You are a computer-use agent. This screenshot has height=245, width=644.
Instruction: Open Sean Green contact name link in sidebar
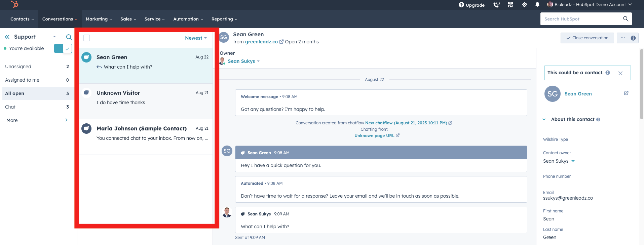pos(578,94)
